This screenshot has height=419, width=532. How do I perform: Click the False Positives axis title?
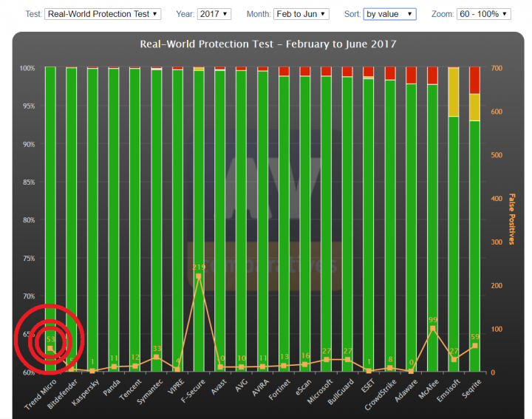pos(511,219)
